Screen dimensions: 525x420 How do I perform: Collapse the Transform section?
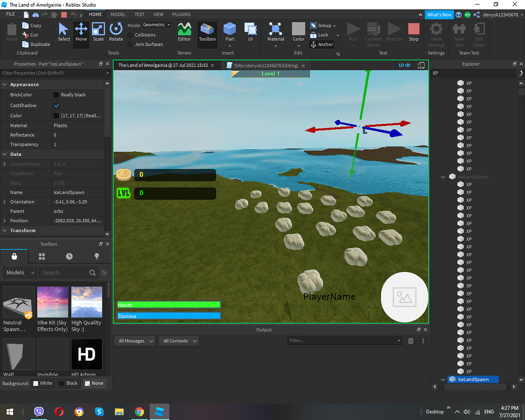5,231
